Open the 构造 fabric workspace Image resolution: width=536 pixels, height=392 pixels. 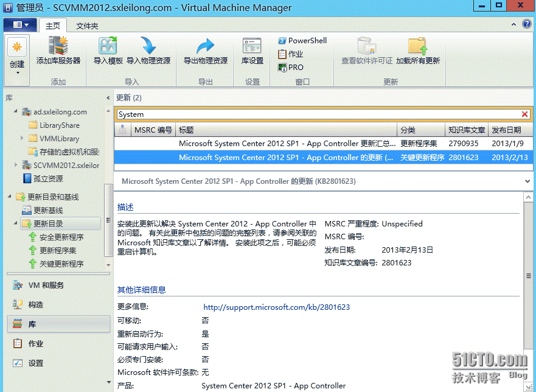tap(58, 304)
